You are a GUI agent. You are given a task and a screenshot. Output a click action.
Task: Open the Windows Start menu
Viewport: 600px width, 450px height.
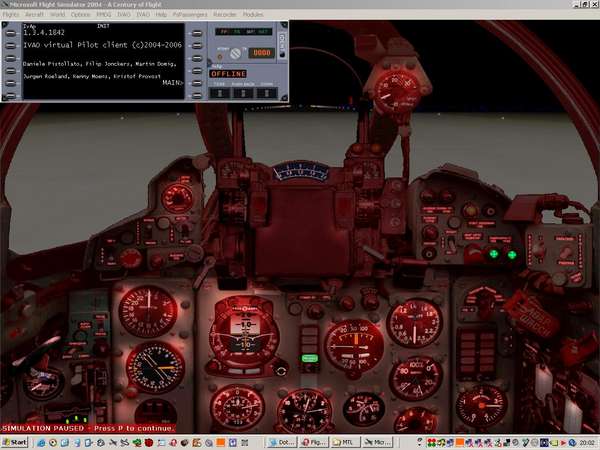(15, 442)
